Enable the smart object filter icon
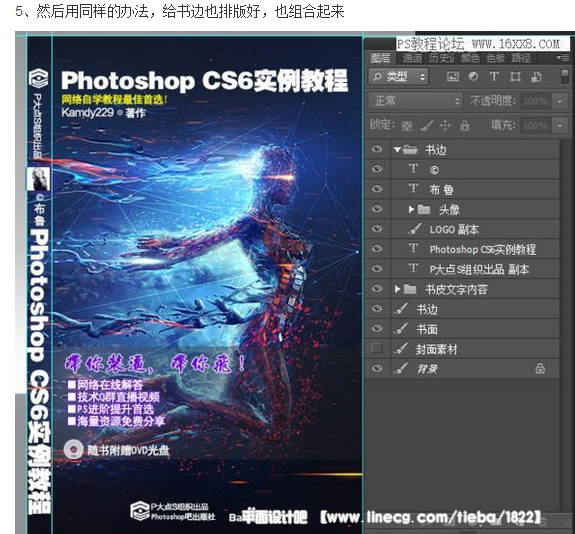 click(536, 76)
